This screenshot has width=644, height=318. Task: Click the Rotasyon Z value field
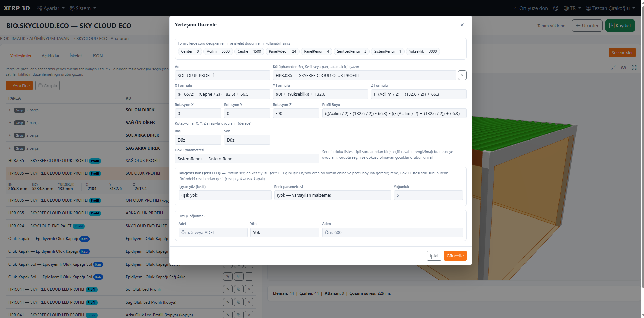tap(296, 113)
